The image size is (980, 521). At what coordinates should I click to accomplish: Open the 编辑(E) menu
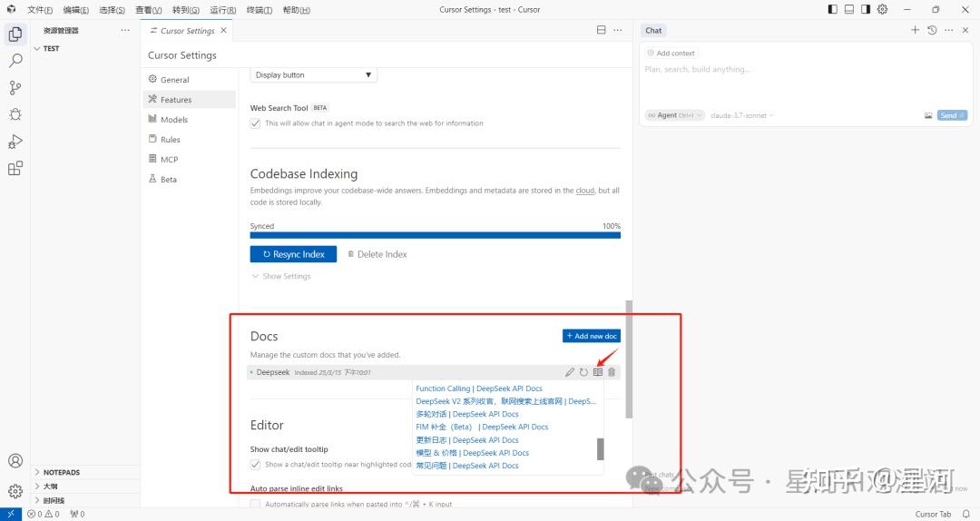76,10
